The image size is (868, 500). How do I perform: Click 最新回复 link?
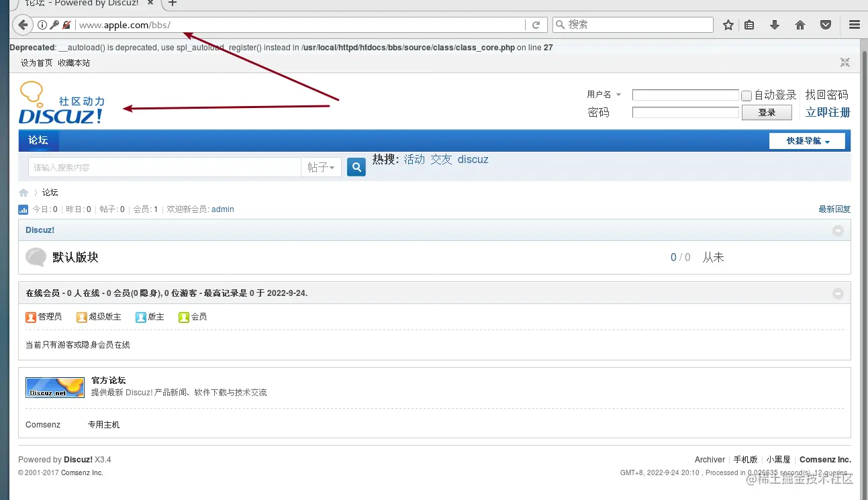point(834,209)
